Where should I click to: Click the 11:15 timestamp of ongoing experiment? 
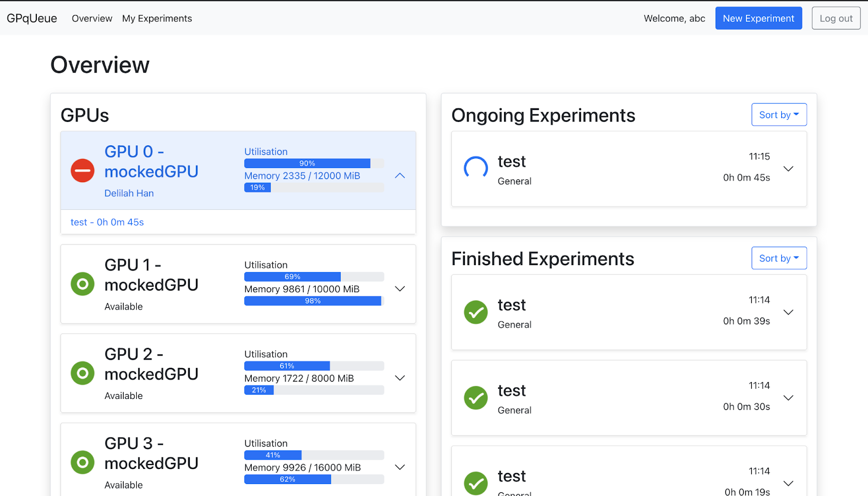[759, 157]
